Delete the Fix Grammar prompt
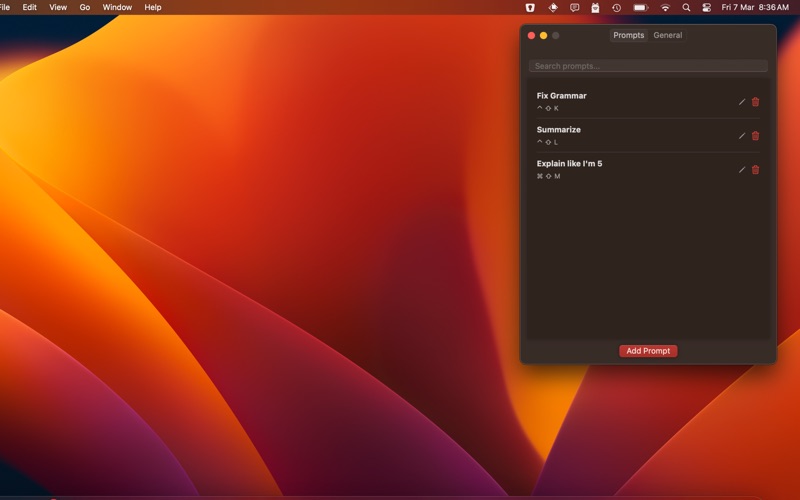Screen dimensions: 800x500 (x=756, y=102)
